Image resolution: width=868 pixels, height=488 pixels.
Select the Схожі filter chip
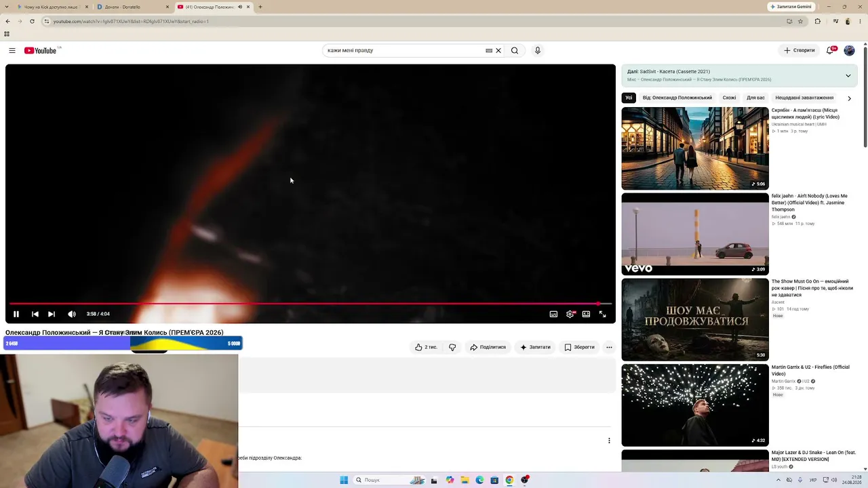[x=729, y=98]
